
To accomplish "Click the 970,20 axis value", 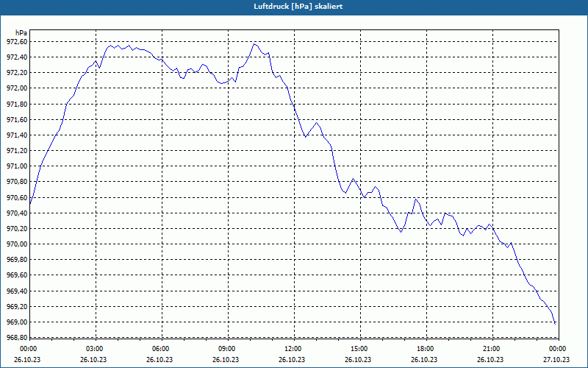I will 17,229.
